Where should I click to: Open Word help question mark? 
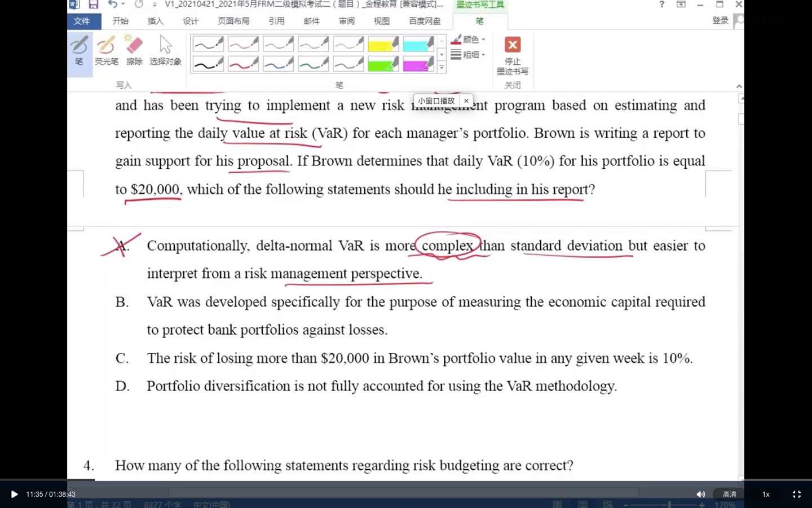pos(661,5)
